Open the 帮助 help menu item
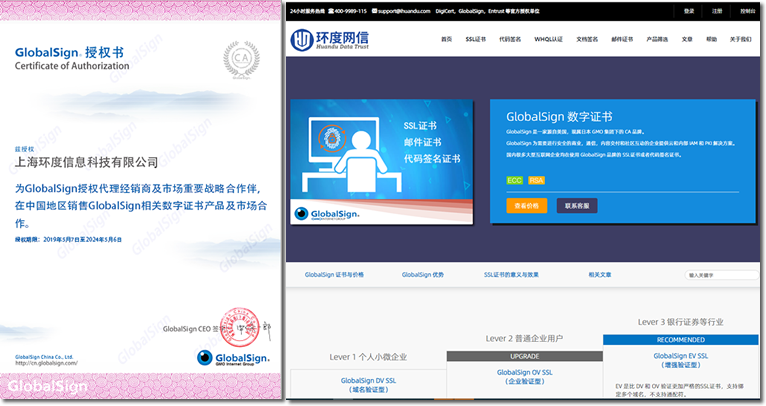The height and width of the screenshot is (406, 766). pos(711,39)
